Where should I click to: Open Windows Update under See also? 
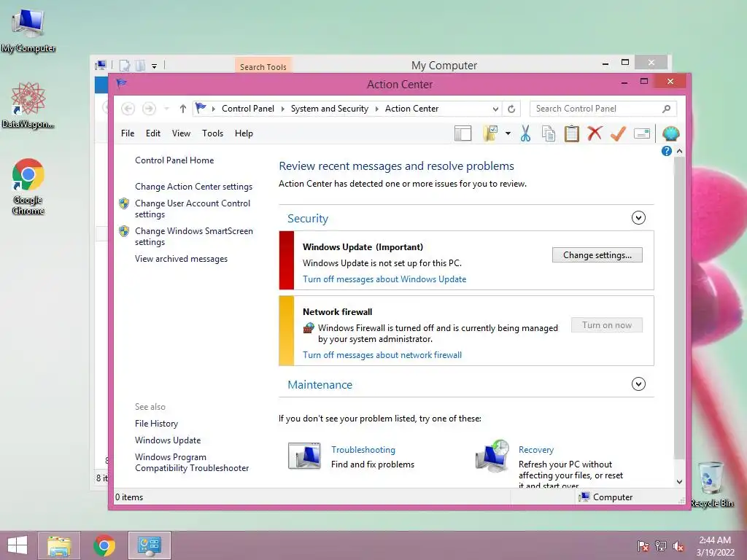[x=168, y=440]
